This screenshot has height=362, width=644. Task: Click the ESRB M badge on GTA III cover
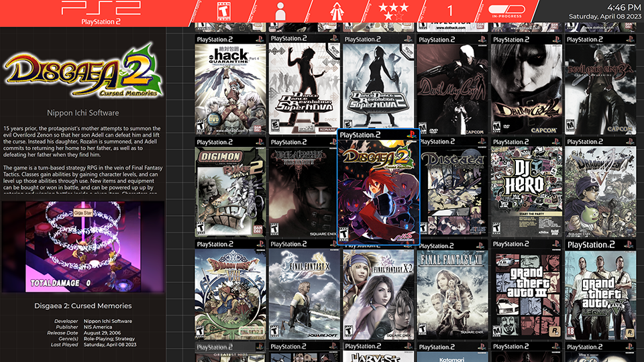[496, 330]
